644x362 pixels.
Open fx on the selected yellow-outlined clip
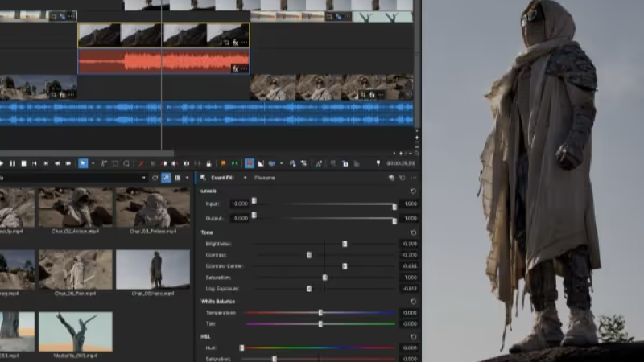[x=235, y=43]
